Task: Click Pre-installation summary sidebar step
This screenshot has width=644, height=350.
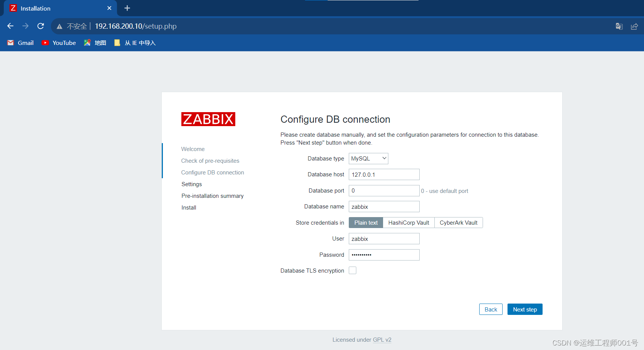Action: click(212, 196)
